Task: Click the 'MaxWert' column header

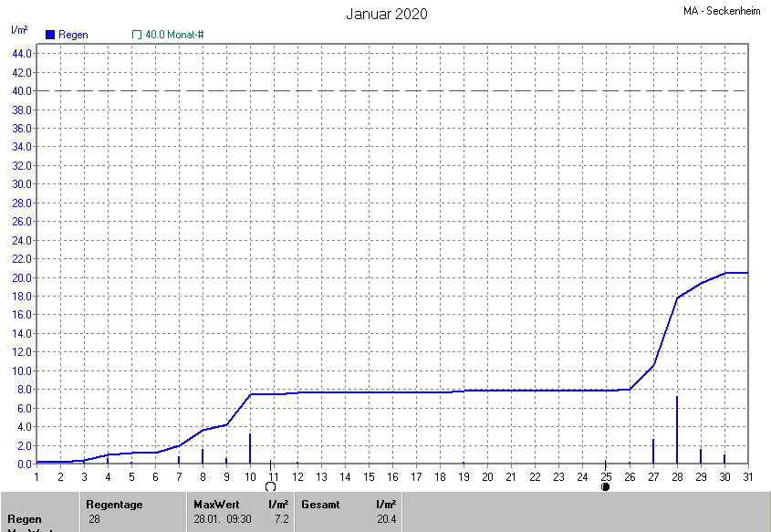Action: (214, 504)
